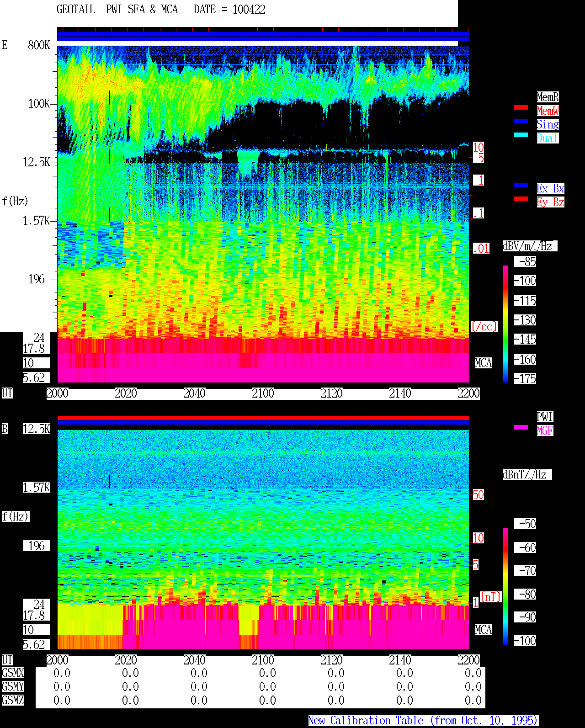This screenshot has height=728, width=585.
Task: Click the magnetic -100 scale value
Action: (x=525, y=641)
